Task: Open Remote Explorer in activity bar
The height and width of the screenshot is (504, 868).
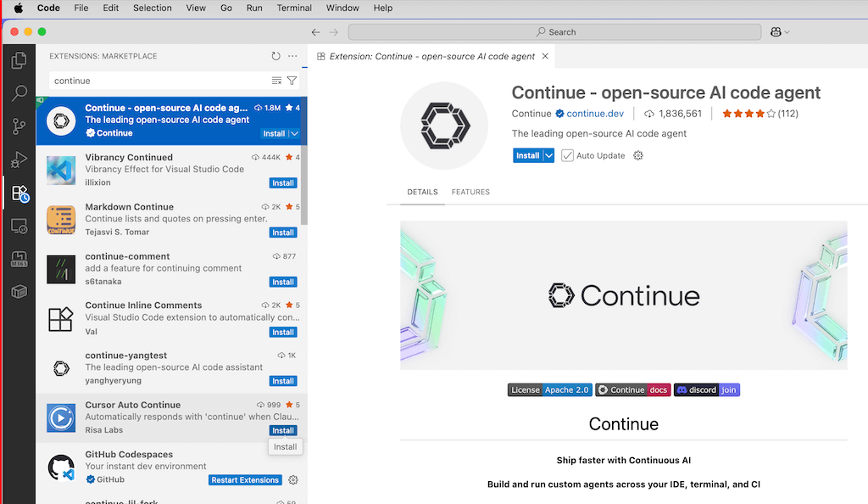Action: (18, 227)
